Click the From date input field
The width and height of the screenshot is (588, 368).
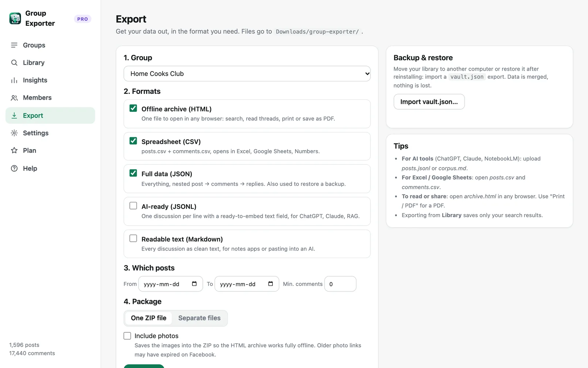click(x=171, y=284)
